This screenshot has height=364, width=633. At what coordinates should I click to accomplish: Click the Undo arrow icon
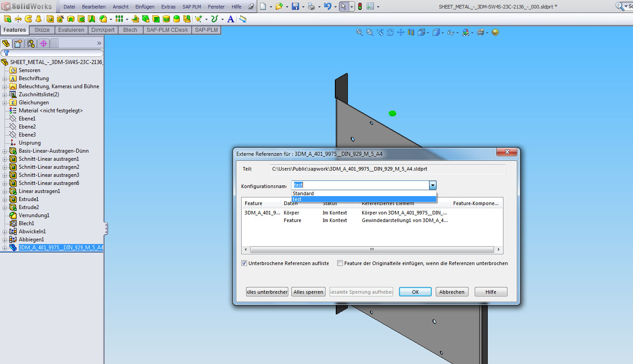click(x=327, y=7)
